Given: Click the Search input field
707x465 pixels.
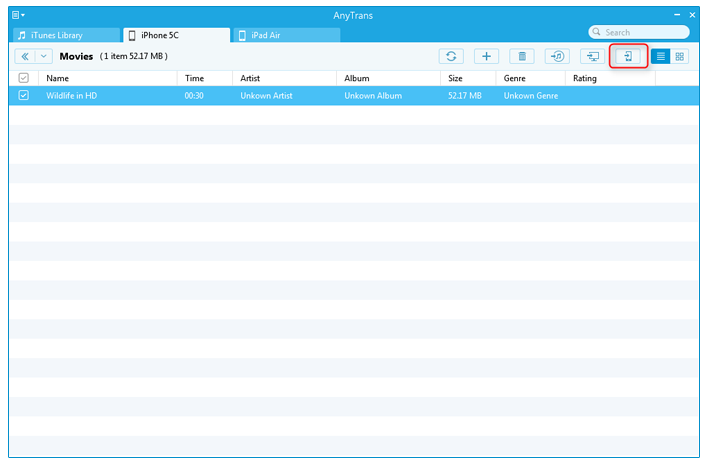Looking at the screenshot, I should coord(639,32).
